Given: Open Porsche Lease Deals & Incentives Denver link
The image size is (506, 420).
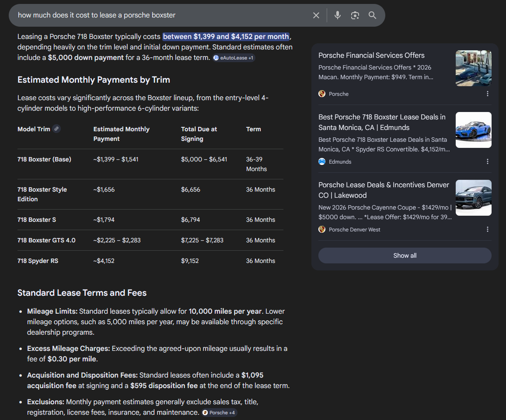Looking at the screenshot, I should (384, 190).
